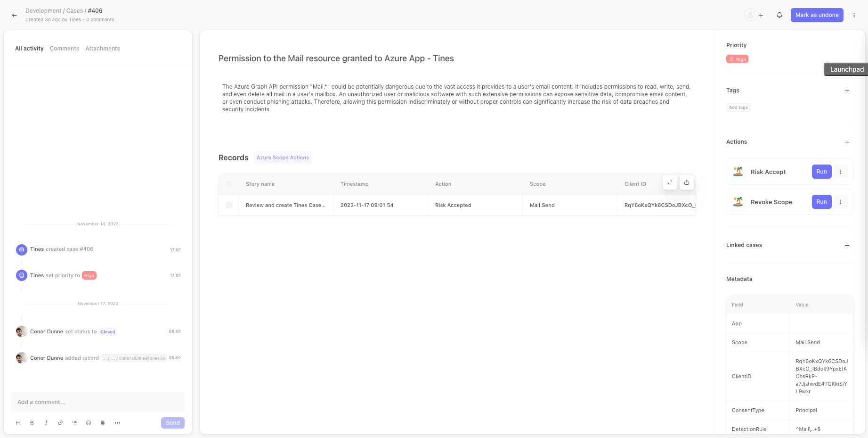868x438 pixels.
Task: Toggle the notification bell
Action: coord(779,15)
